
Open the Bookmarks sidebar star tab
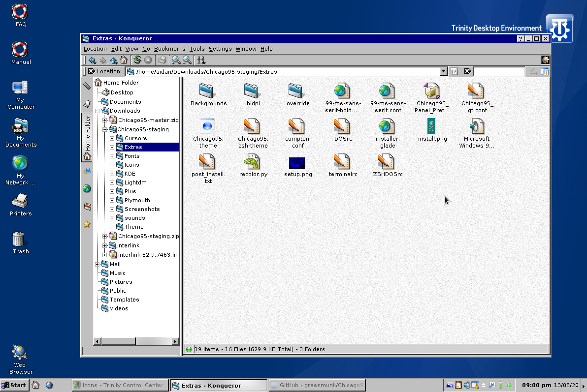pyautogui.click(x=87, y=224)
